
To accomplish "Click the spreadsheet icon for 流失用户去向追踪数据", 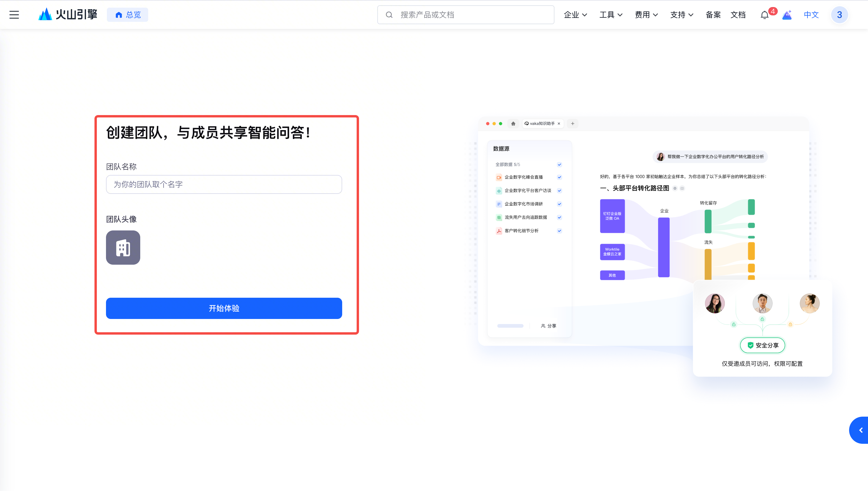I will (499, 217).
